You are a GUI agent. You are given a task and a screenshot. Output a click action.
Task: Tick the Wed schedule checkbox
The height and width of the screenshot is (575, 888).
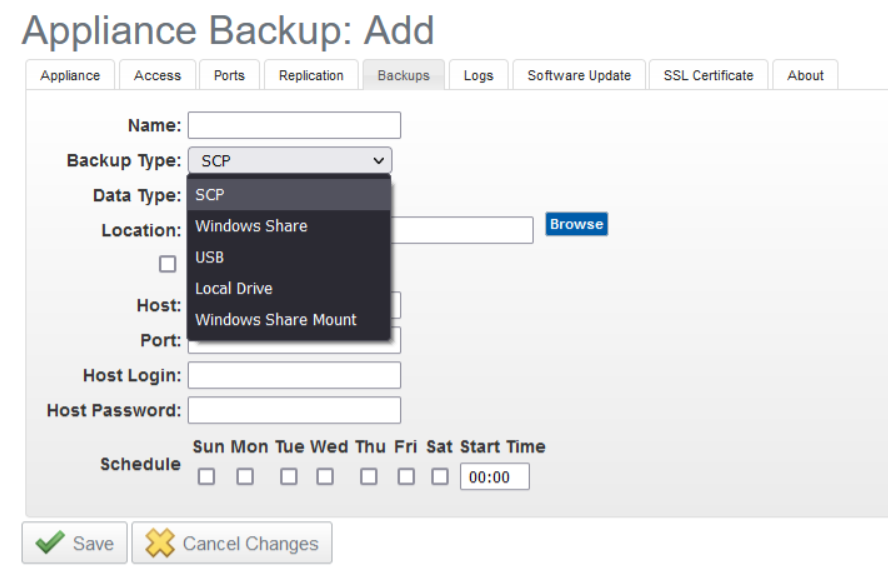(325, 477)
